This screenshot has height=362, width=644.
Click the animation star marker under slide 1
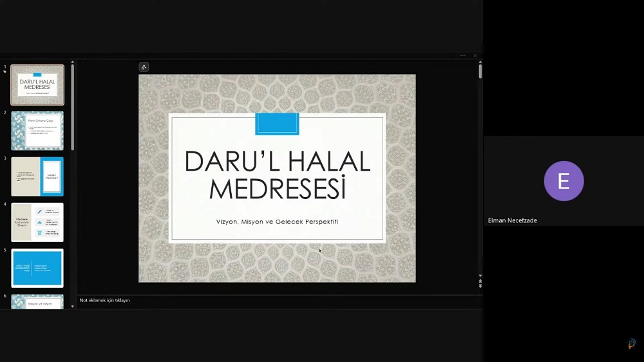pyautogui.click(x=5, y=71)
